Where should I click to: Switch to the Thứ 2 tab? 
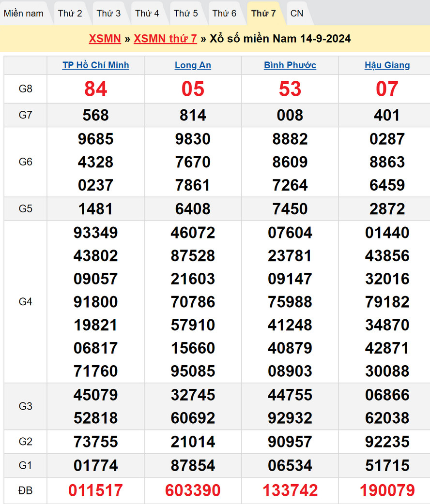coord(70,14)
